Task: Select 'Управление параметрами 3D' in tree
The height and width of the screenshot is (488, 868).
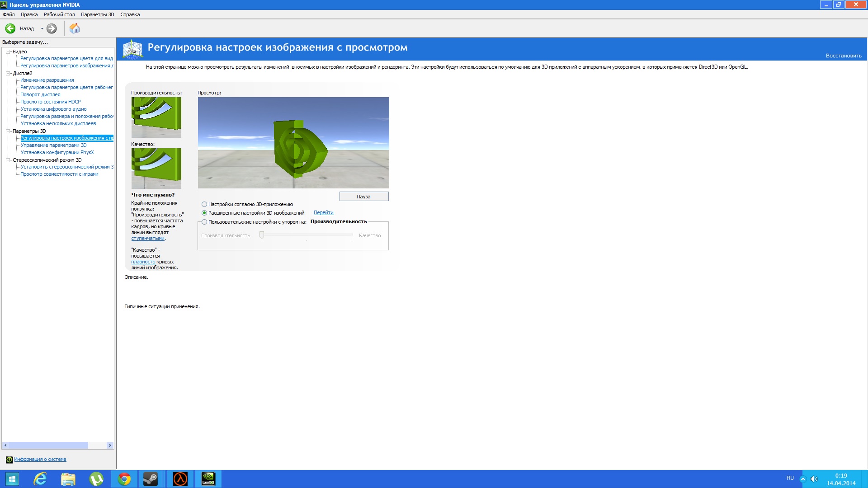Action: pos(53,145)
